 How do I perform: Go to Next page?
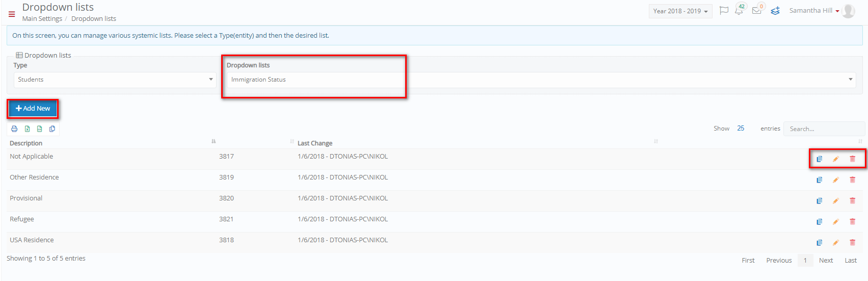pyautogui.click(x=826, y=261)
